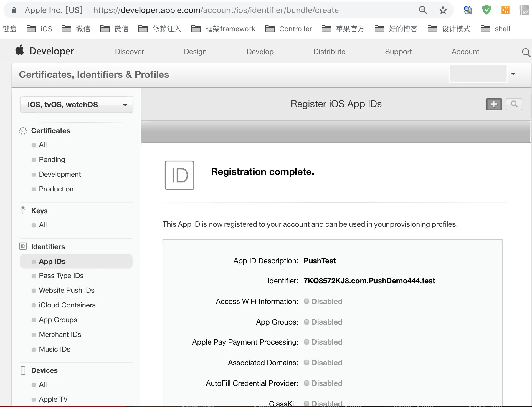Viewport: 532px width, 407px height.
Task: Click the Apple Developer logo
Action: click(20, 50)
